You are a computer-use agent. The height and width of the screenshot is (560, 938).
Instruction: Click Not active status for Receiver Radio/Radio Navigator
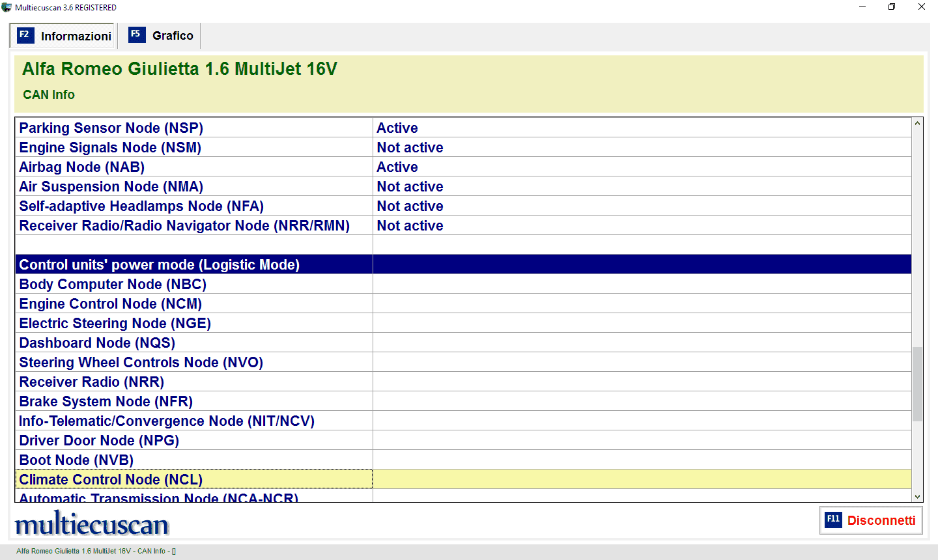coord(410,226)
